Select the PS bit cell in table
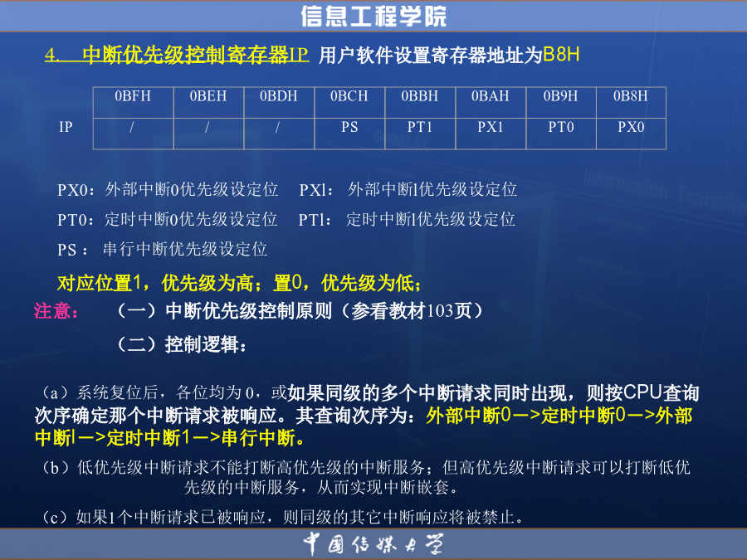 pyautogui.click(x=349, y=128)
